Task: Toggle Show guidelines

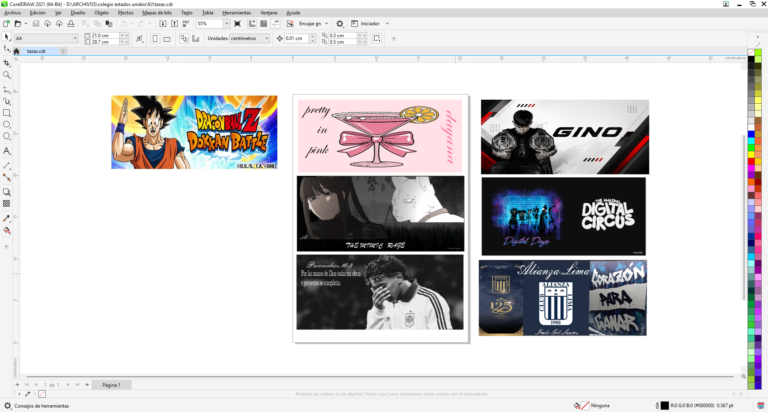Action: (x=276, y=24)
